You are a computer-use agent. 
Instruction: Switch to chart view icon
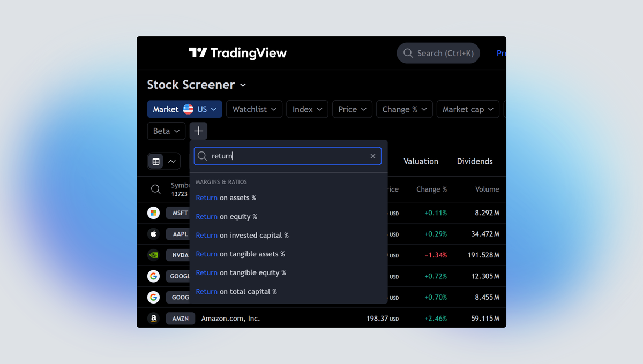pyautogui.click(x=172, y=161)
